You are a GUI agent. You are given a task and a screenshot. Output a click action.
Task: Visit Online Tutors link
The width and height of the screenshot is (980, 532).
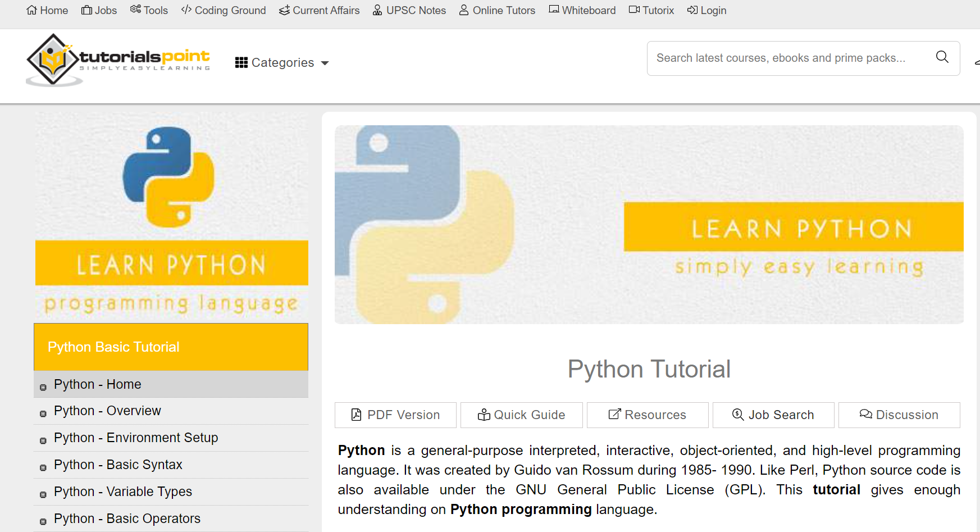pyautogui.click(x=497, y=10)
